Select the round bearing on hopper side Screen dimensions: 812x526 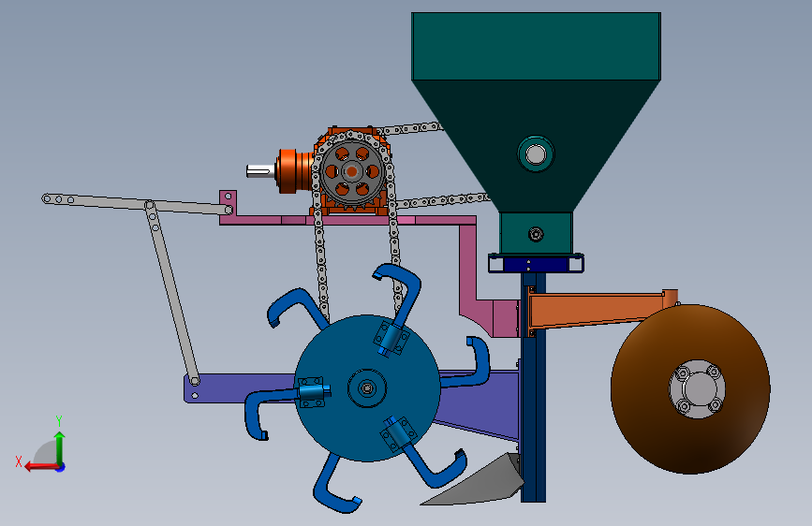(536, 153)
